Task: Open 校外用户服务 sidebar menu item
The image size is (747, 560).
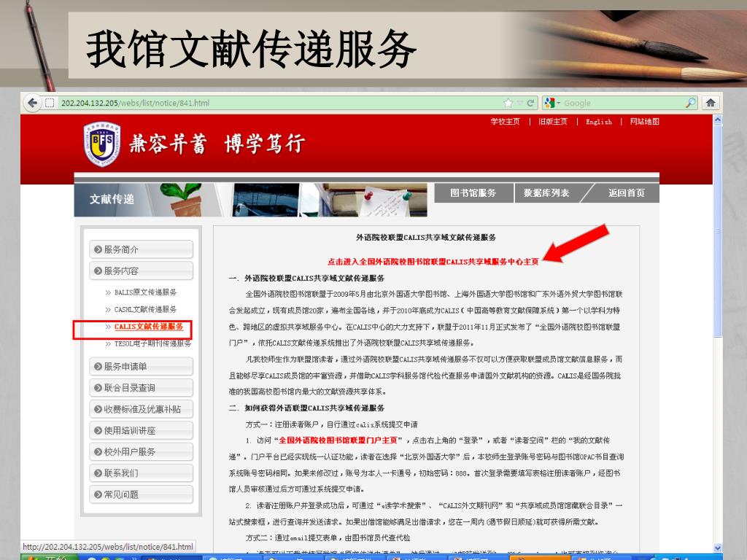Action: [141, 452]
